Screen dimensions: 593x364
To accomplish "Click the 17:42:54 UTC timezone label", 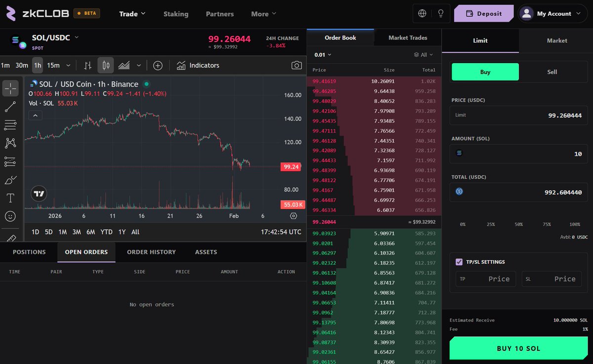I will click(x=281, y=232).
